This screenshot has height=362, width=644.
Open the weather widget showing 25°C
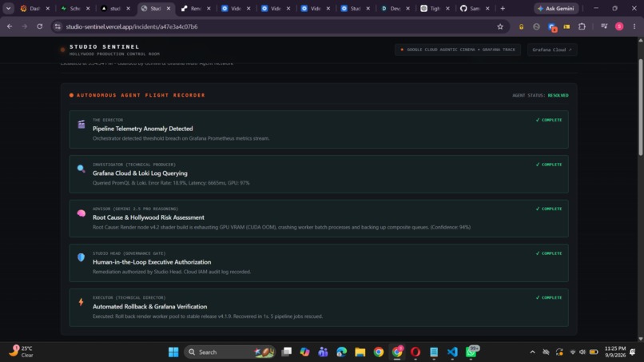(x=21, y=352)
